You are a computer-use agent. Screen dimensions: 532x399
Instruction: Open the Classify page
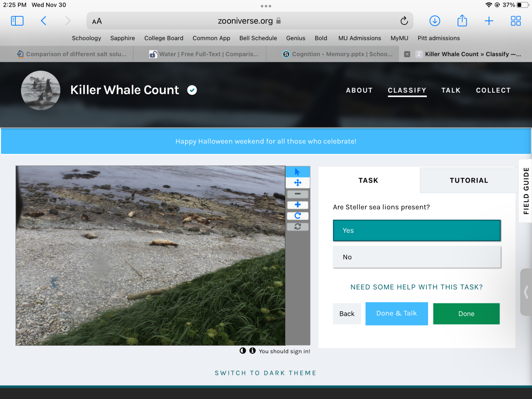coord(407,90)
